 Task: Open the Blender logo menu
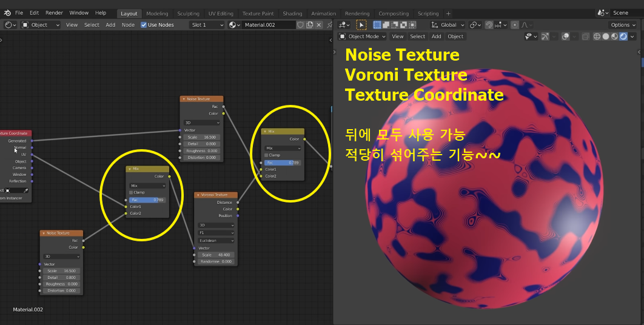pos(7,13)
